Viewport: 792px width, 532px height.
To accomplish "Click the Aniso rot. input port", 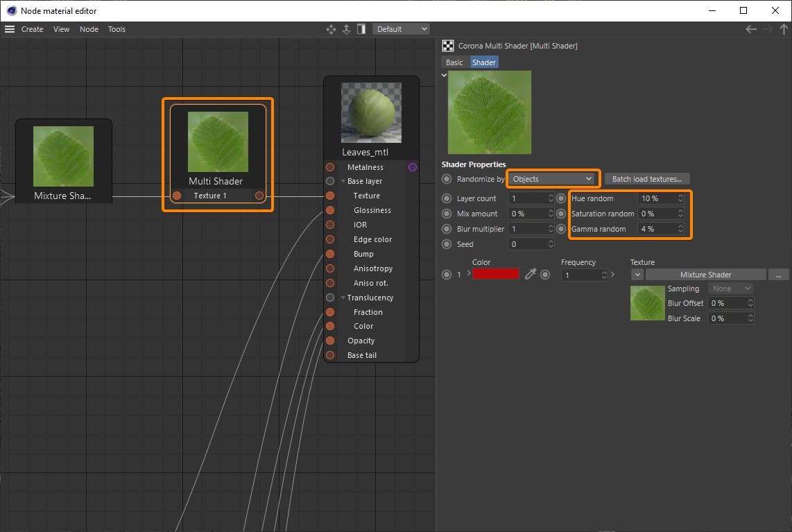I will tap(330, 283).
